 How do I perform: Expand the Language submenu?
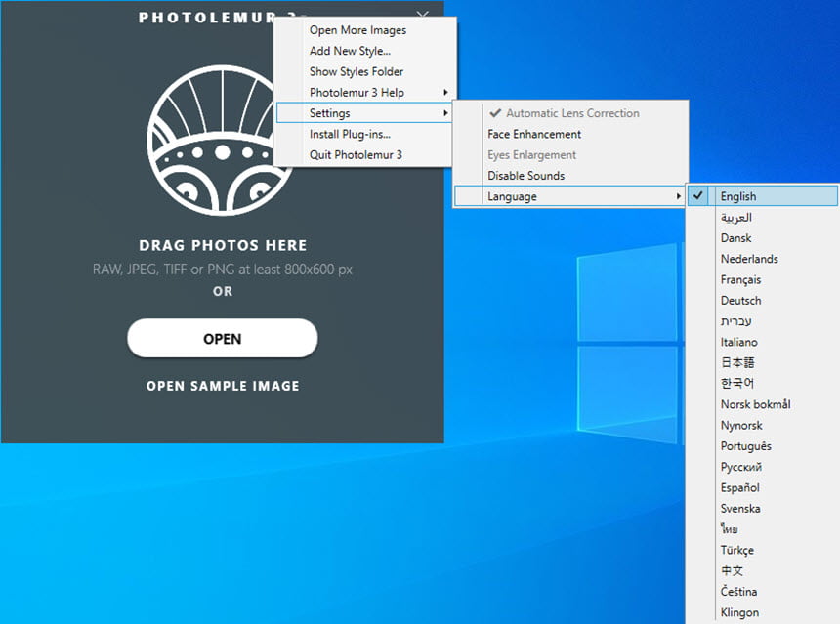click(x=570, y=196)
